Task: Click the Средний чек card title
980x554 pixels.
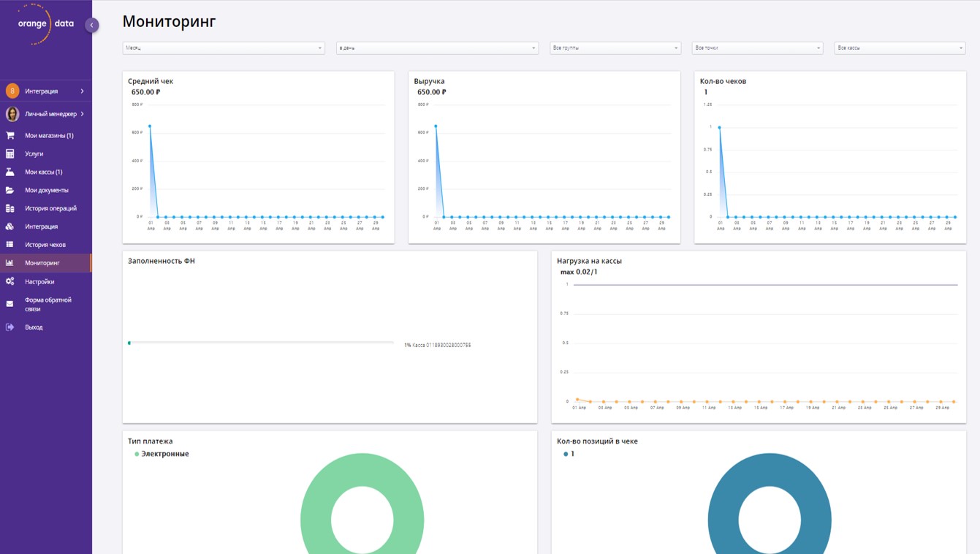Action: point(151,81)
